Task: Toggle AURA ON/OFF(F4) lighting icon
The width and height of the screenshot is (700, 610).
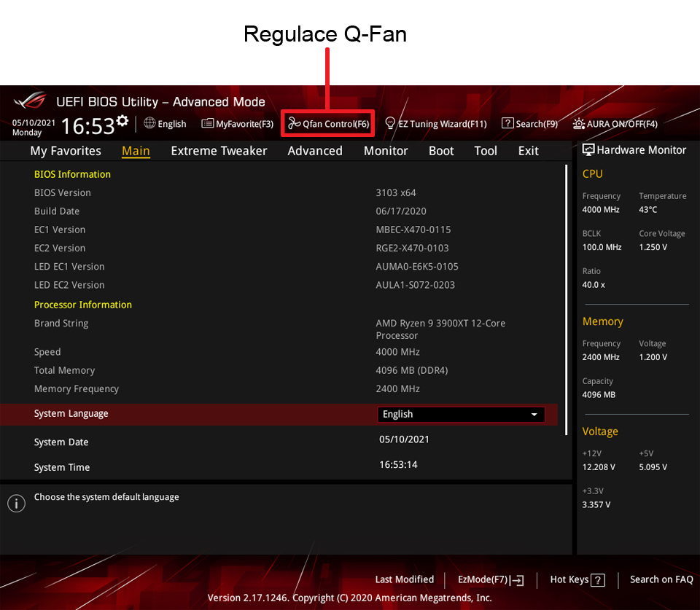Action: tap(578, 124)
